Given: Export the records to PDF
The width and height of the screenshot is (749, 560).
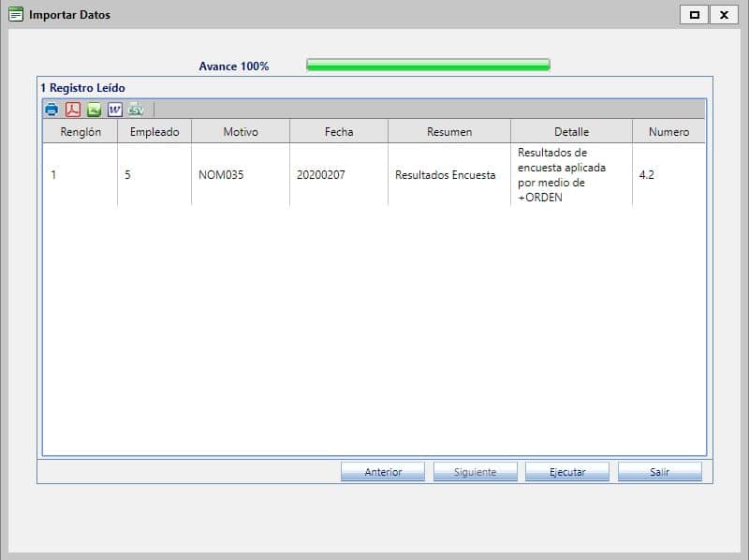Looking at the screenshot, I should pyautogui.click(x=73, y=110).
